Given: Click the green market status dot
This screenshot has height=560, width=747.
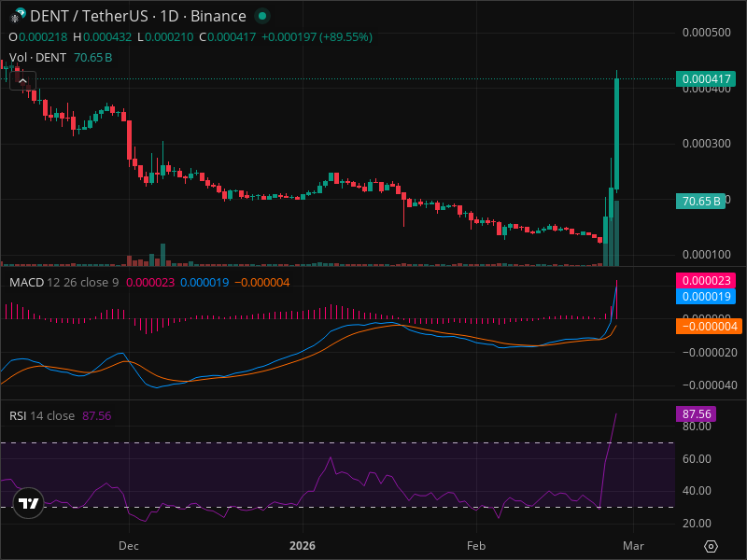Looking at the screenshot, I should pyautogui.click(x=261, y=16).
